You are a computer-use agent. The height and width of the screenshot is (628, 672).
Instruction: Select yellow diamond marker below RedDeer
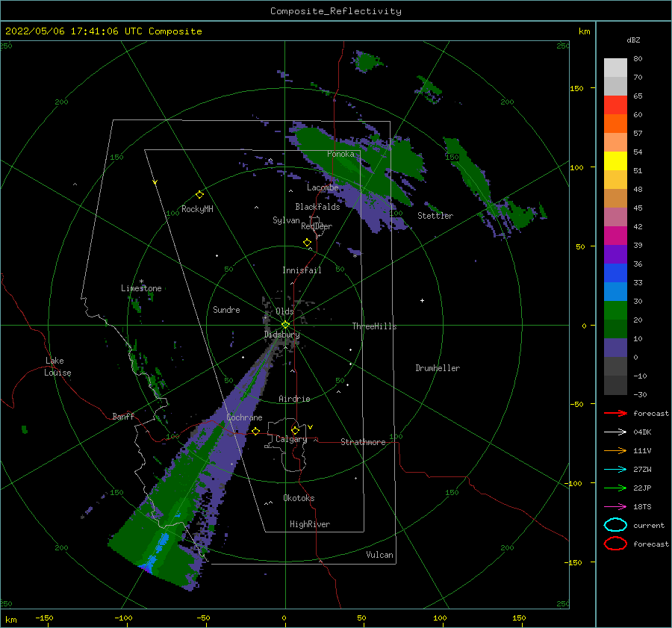[307, 243]
